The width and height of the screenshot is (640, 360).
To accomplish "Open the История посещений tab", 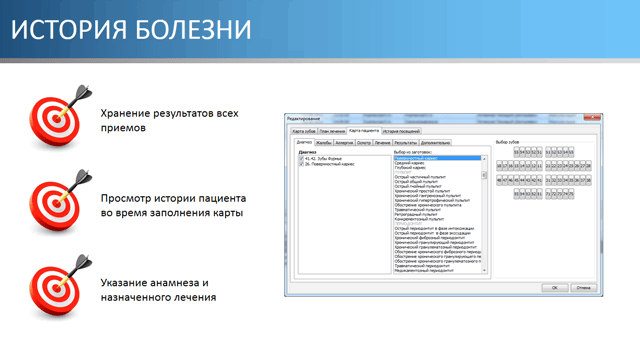I will (401, 131).
